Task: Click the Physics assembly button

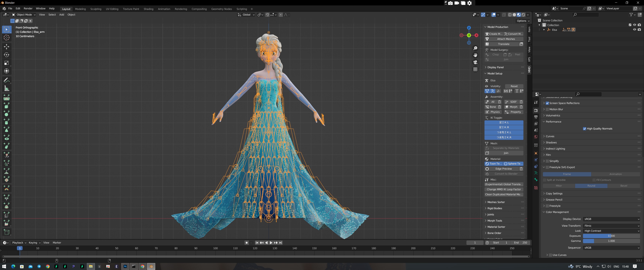Action: coord(493,112)
